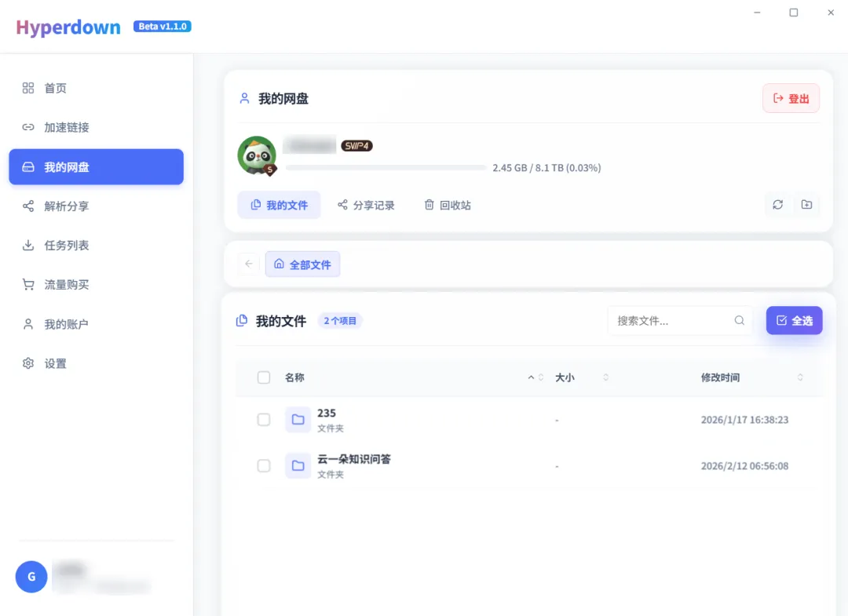The height and width of the screenshot is (616, 848).
Task: Click the search magnifier icon
Action: 739,320
